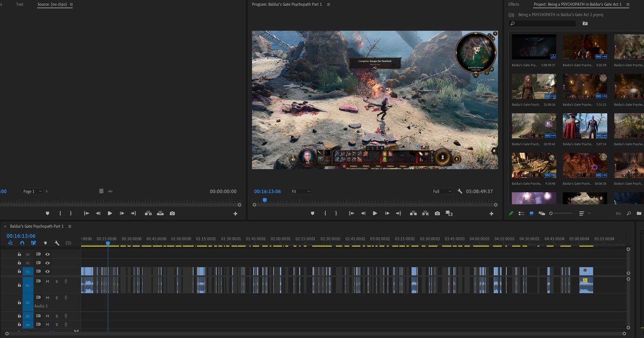Click the Extract button in Program monitor
This screenshot has width=644, height=338.
(x=425, y=213)
